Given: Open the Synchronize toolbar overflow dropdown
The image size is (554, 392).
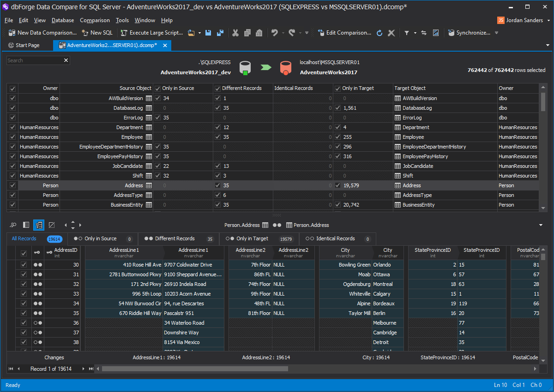Looking at the screenshot, I should point(496,33).
